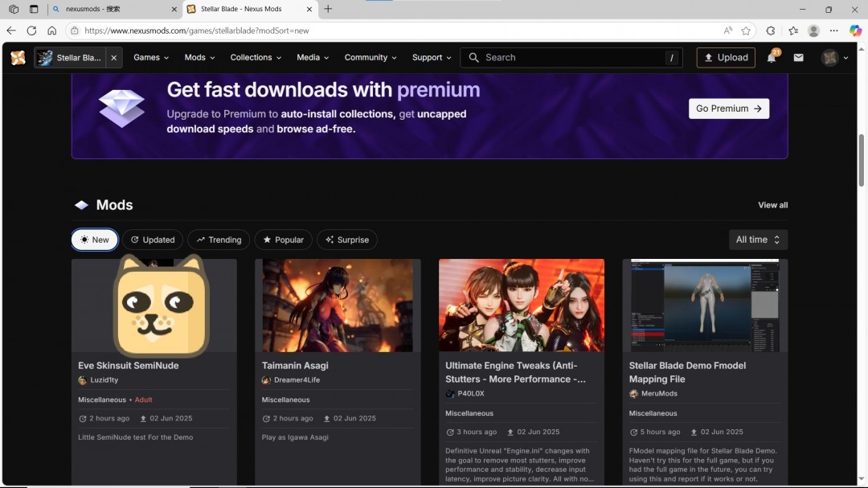Expand the user avatar account menu

click(835, 58)
